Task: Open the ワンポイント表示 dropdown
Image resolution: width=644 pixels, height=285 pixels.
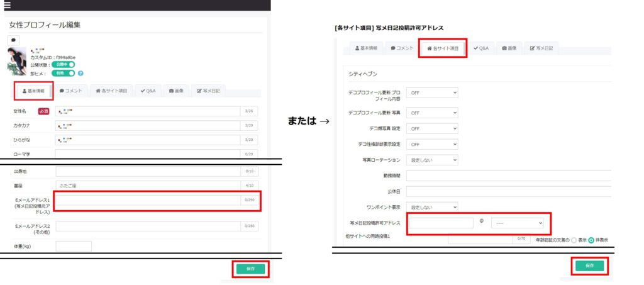Action: pos(432,208)
